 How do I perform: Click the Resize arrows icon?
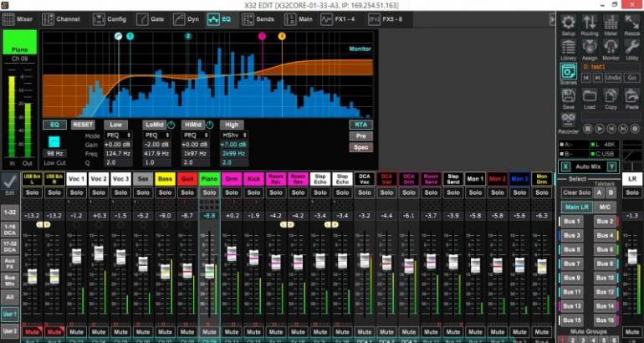pyautogui.click(x=631, y=23)
